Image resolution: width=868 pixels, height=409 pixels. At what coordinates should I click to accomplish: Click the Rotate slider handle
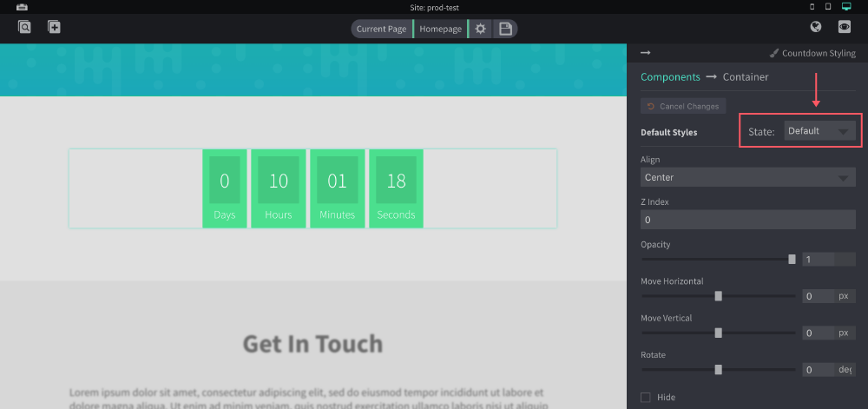click(718, 370)
